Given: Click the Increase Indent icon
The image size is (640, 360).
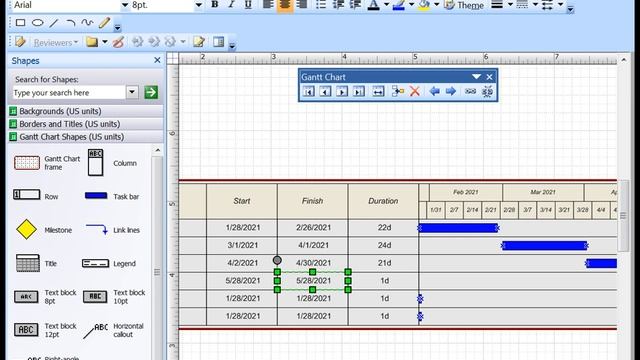Looking at the screenshot, I should pyautogui.click(x=356, y=5).
